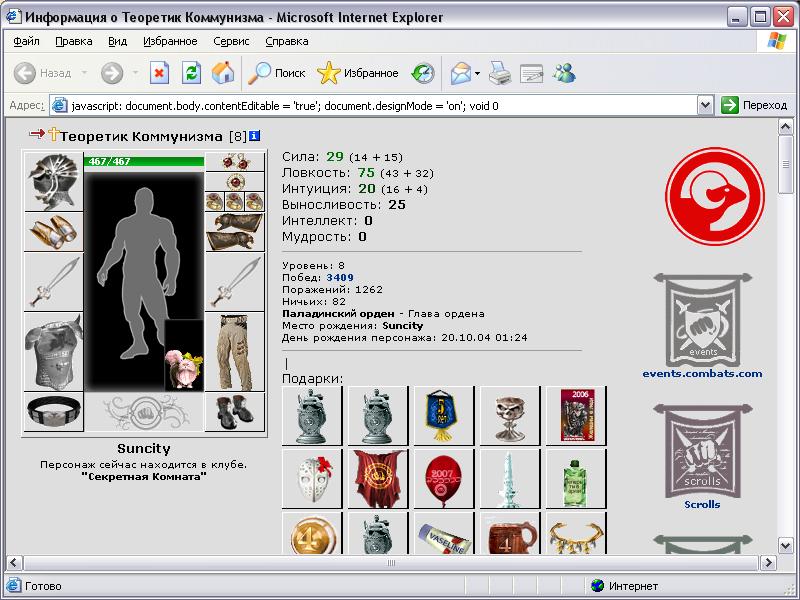Viewport: 800px width, 600px height.
Task: Click the Print page printer icon
Action: click(x=499, y=73)
